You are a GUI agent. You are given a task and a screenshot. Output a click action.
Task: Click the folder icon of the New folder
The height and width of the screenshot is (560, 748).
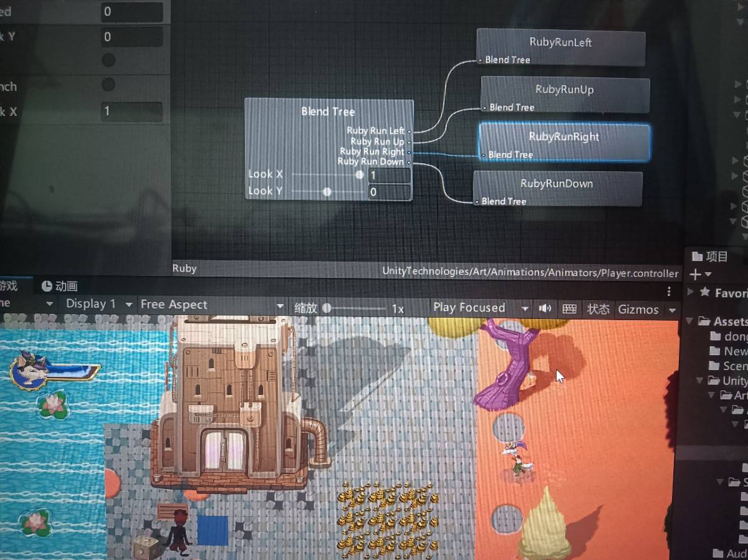[x=715, y=351]
